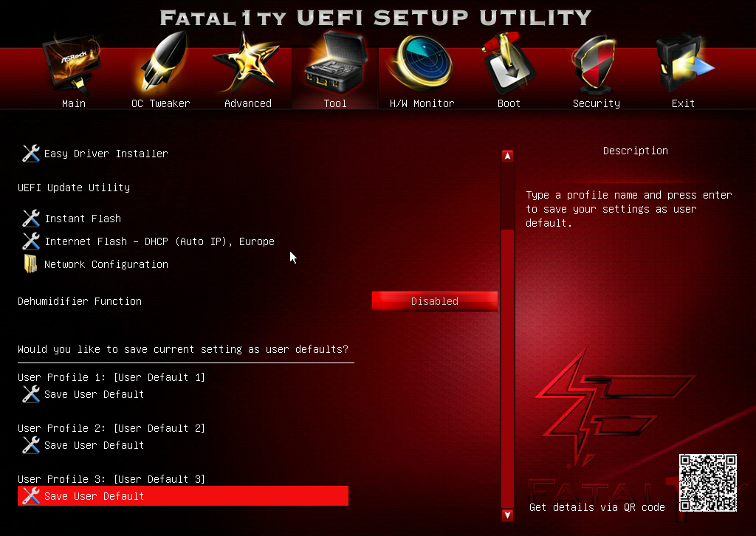Select the Dehumidifier Function label

80,301
